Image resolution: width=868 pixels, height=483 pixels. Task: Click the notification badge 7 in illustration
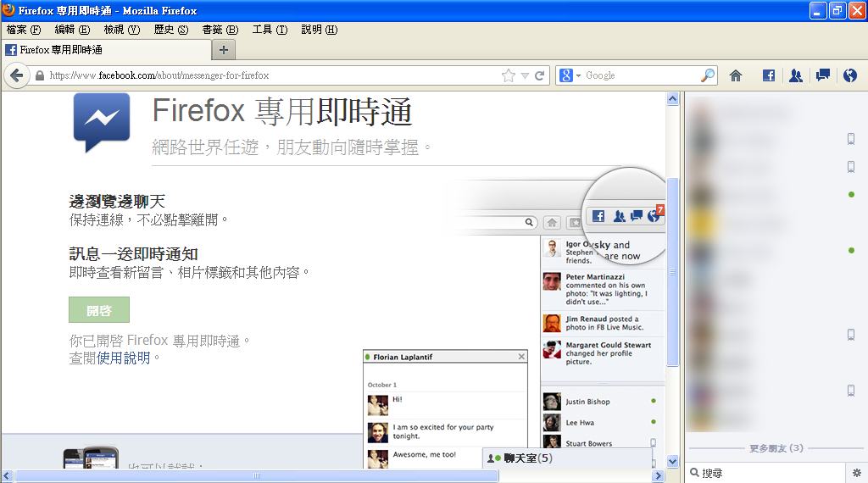(659, 209)
